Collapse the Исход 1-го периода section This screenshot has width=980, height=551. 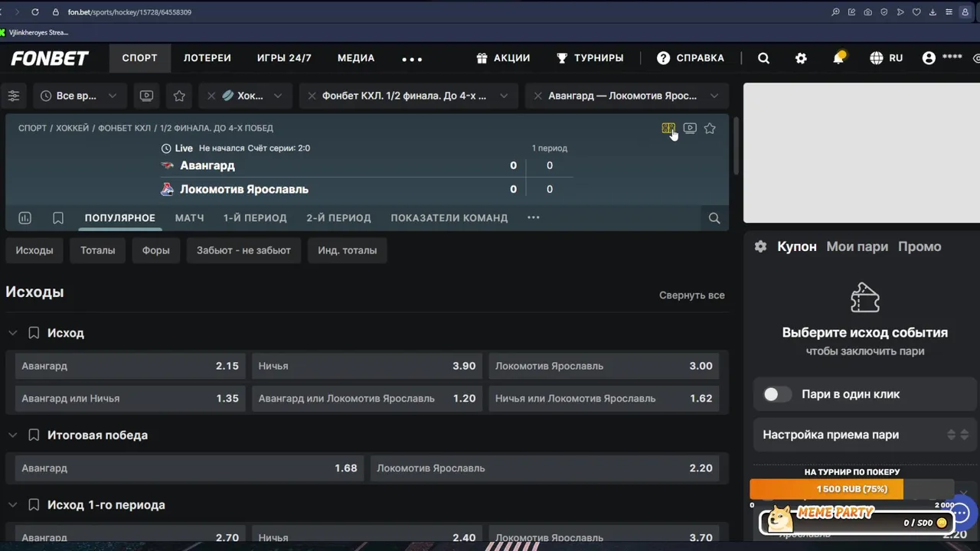click(x=12, y=505)
